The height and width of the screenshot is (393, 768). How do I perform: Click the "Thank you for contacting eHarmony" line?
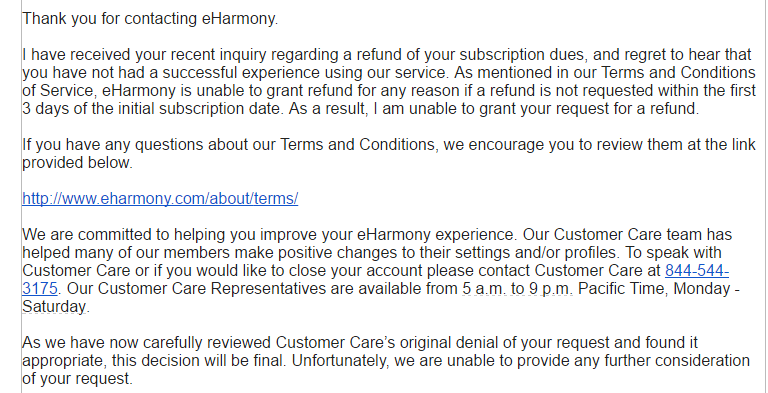pos(150,19)
